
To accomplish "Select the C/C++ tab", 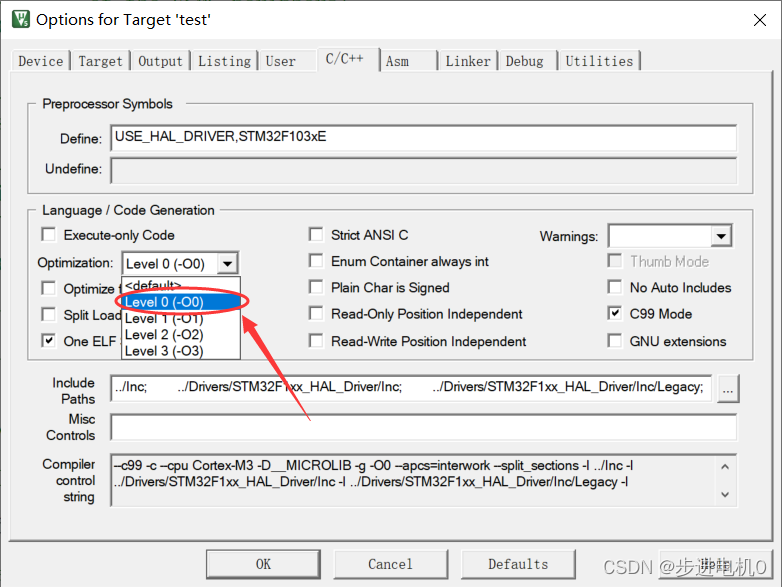I will (x=347, y=59).
